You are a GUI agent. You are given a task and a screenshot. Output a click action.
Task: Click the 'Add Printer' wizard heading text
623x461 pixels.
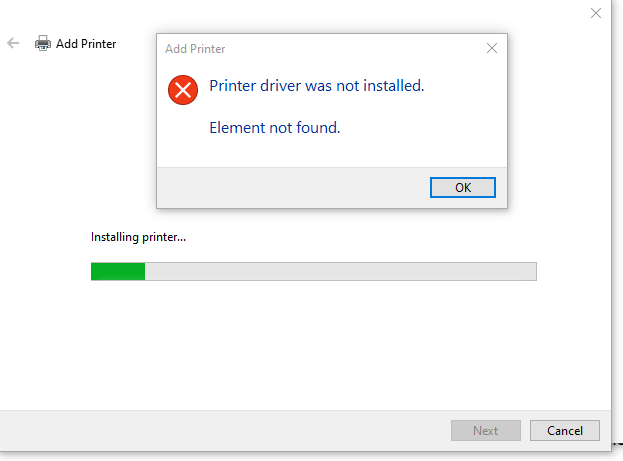[x=86, y=44]
